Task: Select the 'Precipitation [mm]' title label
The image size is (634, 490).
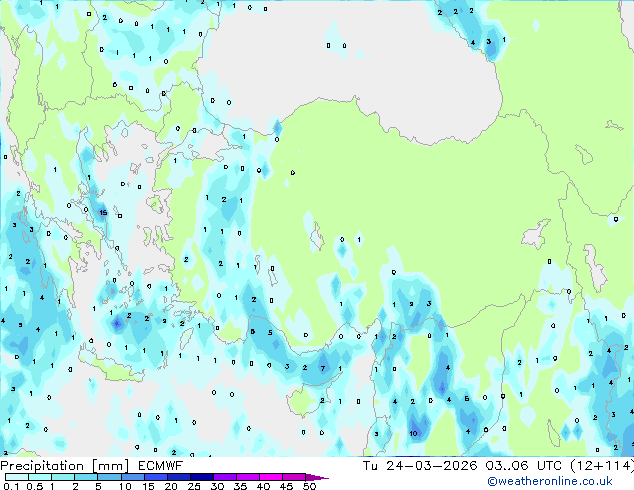Action: tap(65, 466)
